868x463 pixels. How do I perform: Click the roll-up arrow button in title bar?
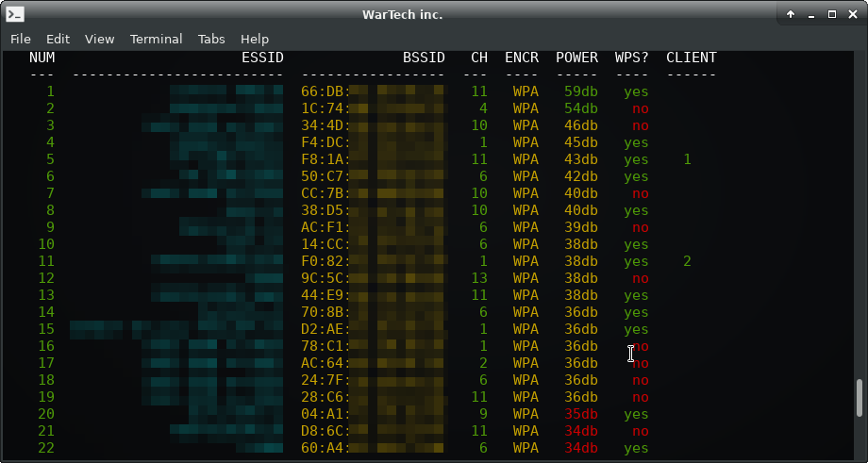coord(790,14)
